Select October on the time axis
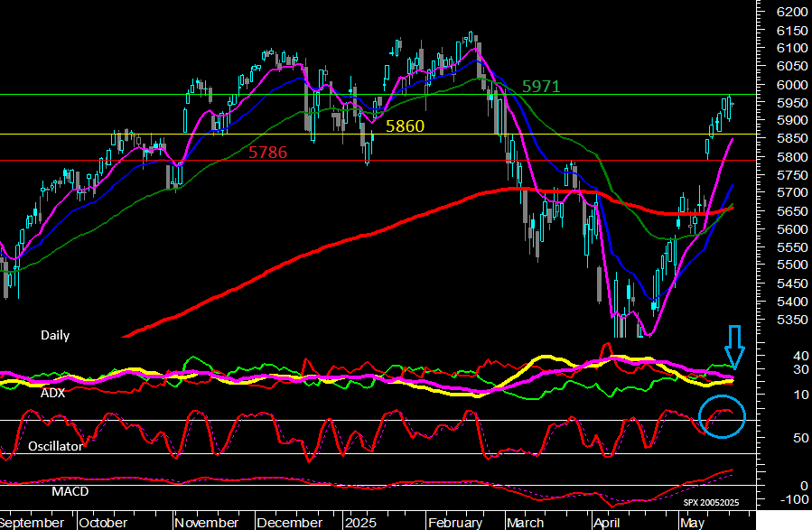812x530 pixels. [x=103, y=523]
